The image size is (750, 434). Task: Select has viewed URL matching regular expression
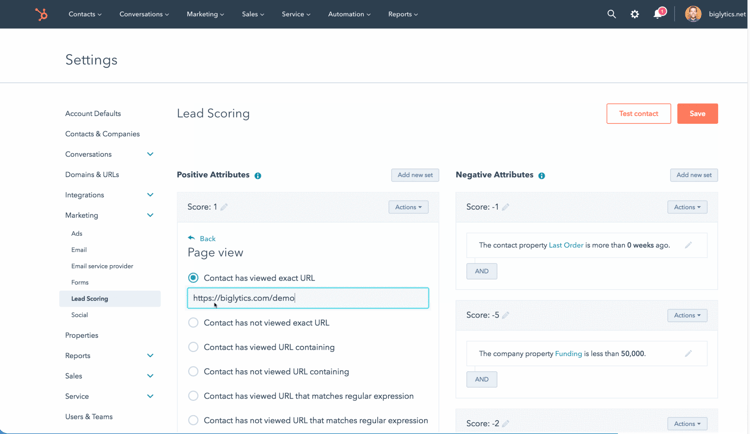coord(193,396)
